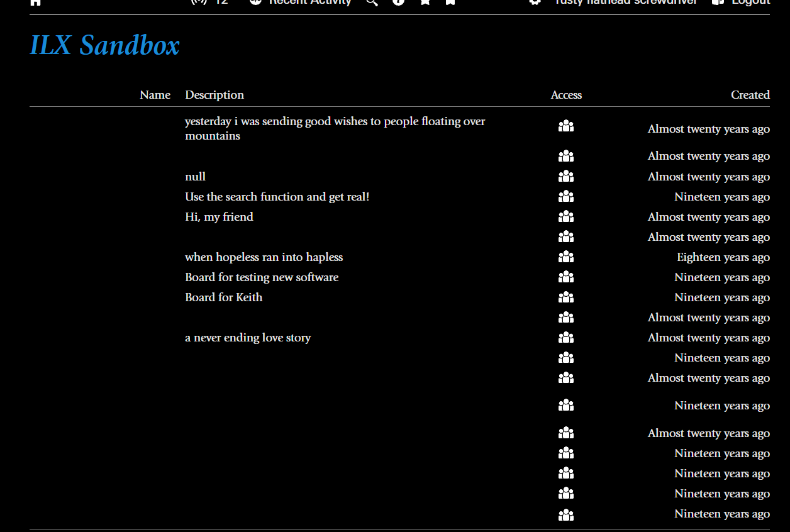790x532 pixels.
Task: Select description 'yesterday i was sending good wishes'
Action: click(335, 128)
